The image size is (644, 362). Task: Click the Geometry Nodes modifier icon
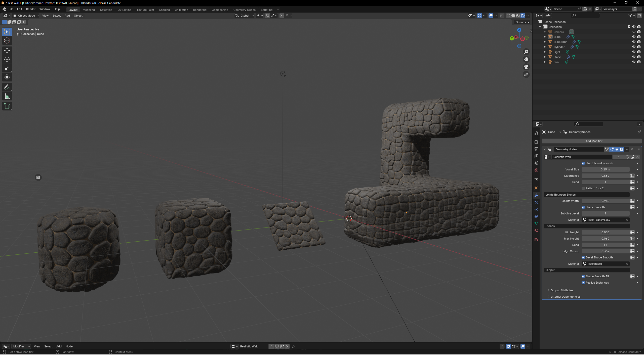(550, 149)
